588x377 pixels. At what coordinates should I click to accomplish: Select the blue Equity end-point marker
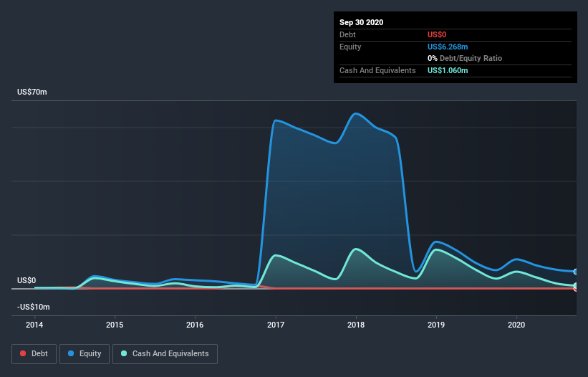(576, 272)
